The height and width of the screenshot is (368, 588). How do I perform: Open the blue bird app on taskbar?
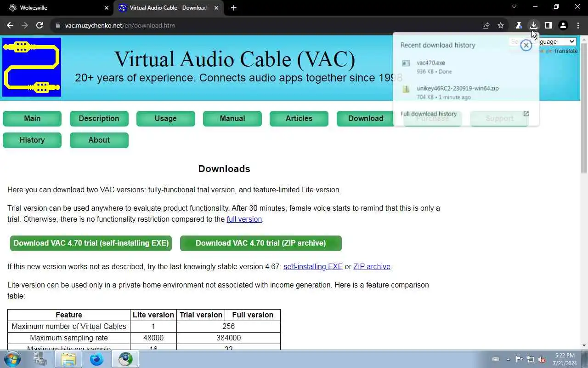(96, 359)
